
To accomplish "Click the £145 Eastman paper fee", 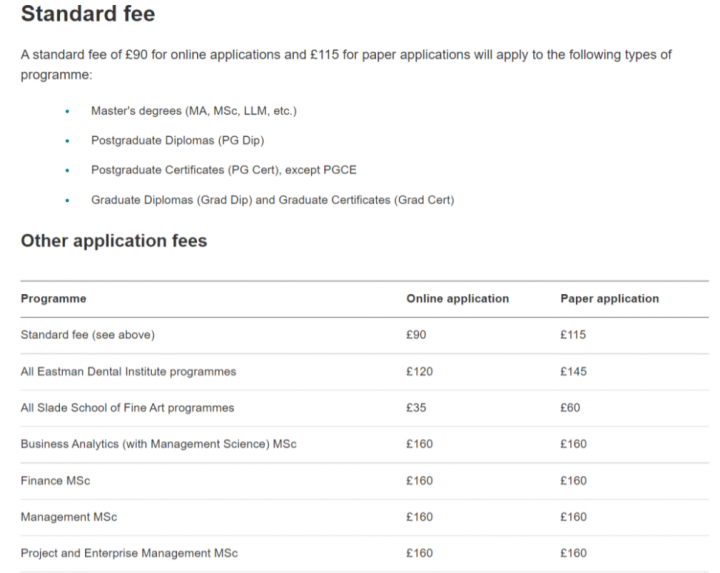I will (x=574, y=372).
